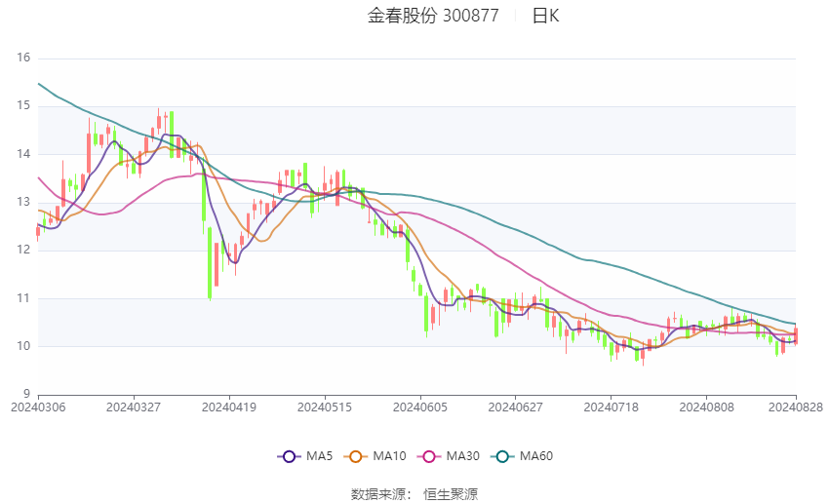Click the 14 price axis label
Viewport: 829px width, 504px height.
pyautogui.click(x=23, y=154)
